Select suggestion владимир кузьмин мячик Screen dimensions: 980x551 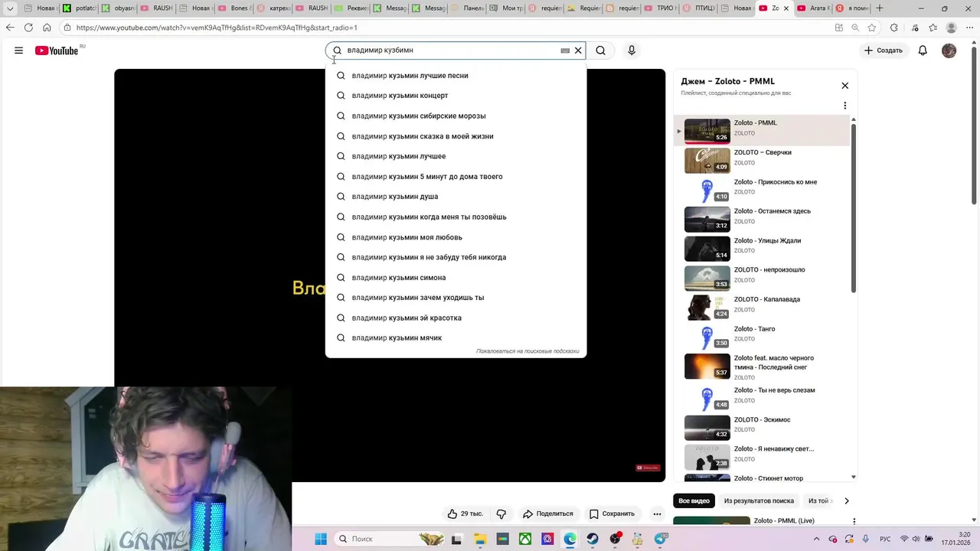tap(456, 338)
